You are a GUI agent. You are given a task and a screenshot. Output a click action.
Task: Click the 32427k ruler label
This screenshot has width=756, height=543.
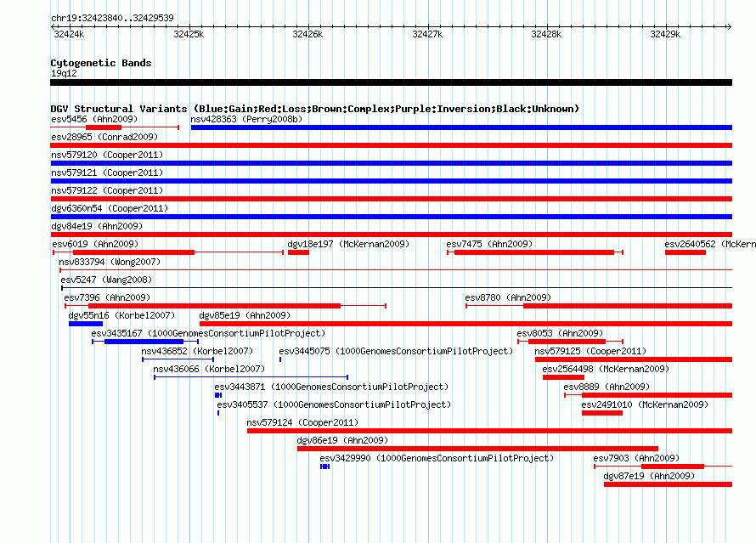tap(427, 34)
